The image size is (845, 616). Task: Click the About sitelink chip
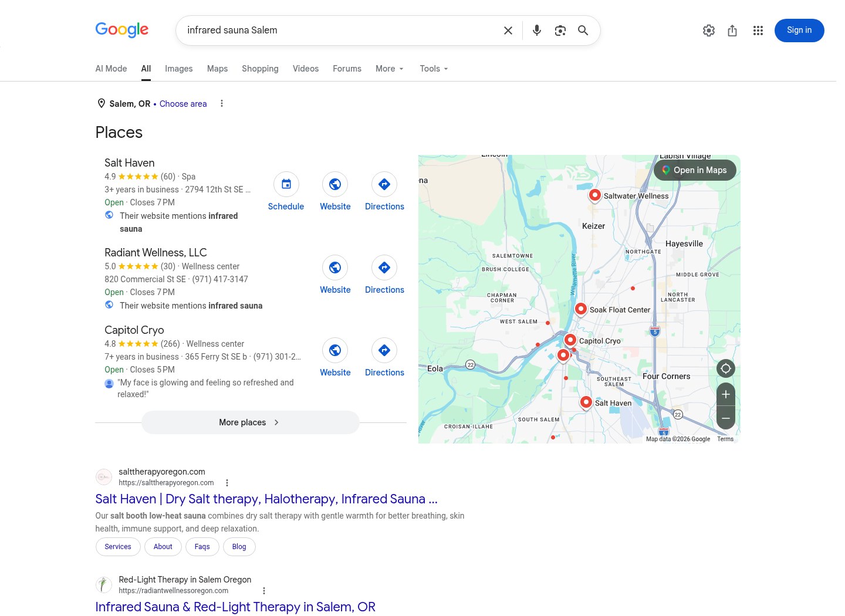coord(163,547)
